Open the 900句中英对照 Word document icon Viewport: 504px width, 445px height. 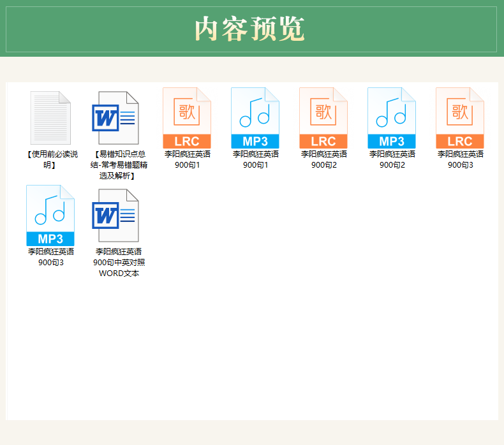click(115, 215)
